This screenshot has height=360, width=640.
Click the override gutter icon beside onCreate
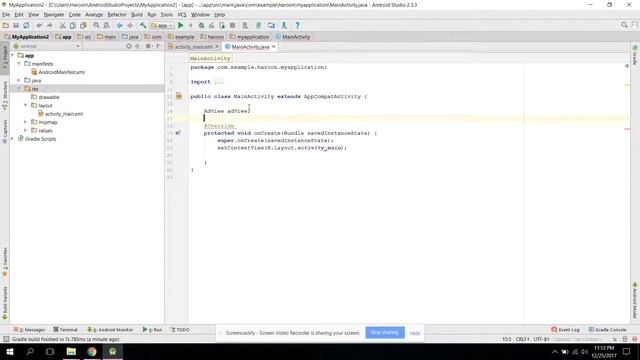click(x=178, y=133)
